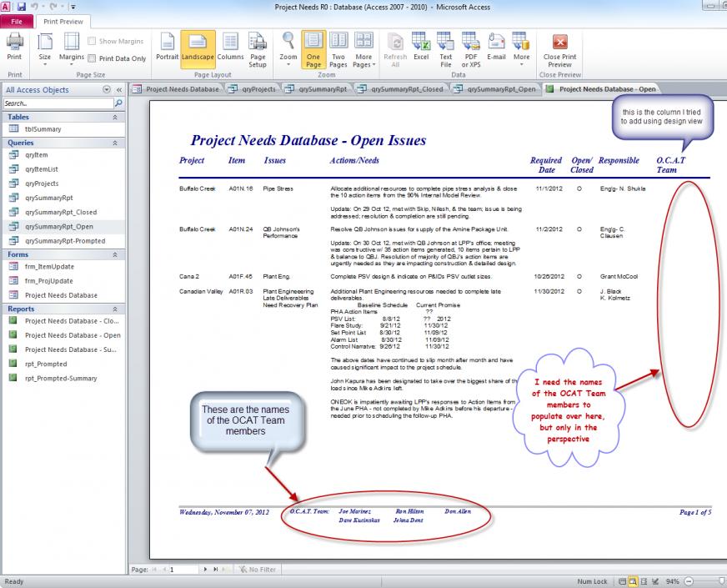Switch to qrySummaryRpt_Open document tab
This screenshot has height=588, width=727.
tap(495, 89)
